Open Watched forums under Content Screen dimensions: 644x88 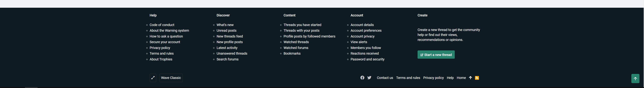coord(296,48)
